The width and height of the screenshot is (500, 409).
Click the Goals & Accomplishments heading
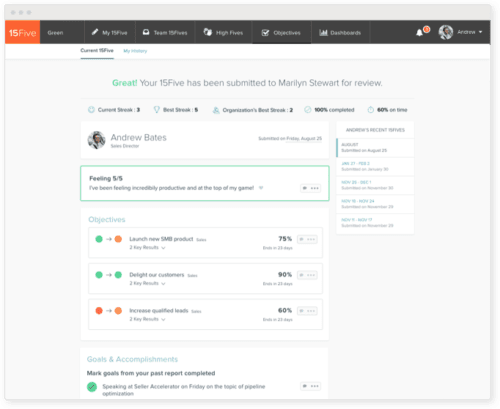point(132,359)
